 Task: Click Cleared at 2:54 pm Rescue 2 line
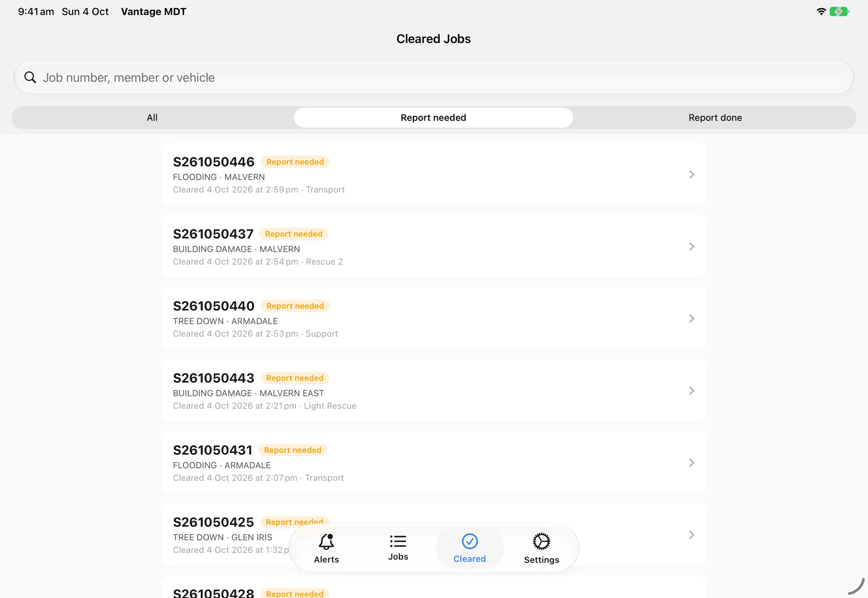(x=258, y=261)
